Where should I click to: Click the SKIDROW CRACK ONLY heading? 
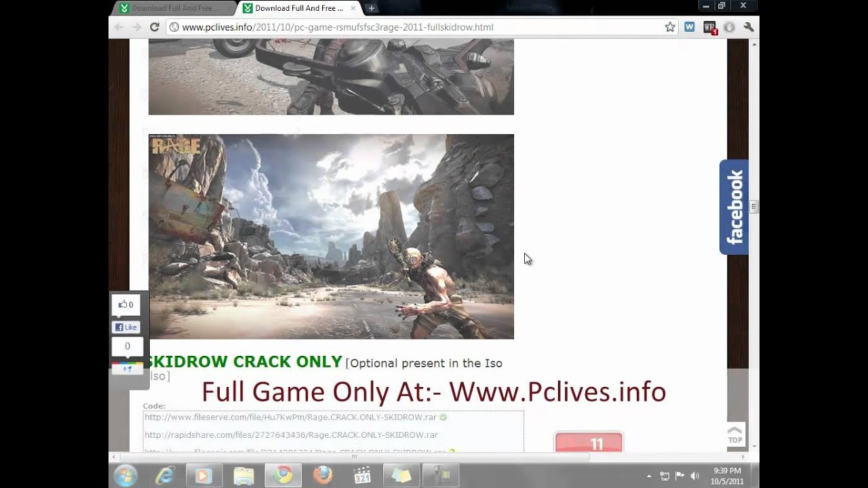tap(245, 361)
